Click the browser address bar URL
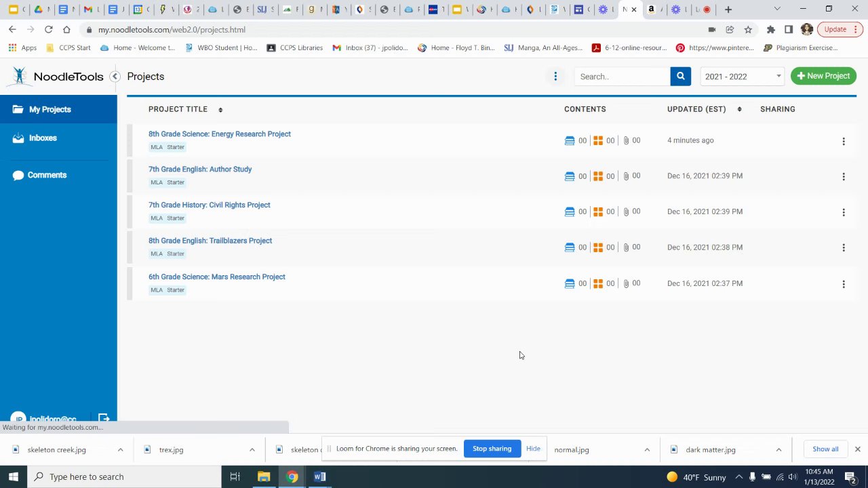 pyautogui.click(x=172, y=30)
